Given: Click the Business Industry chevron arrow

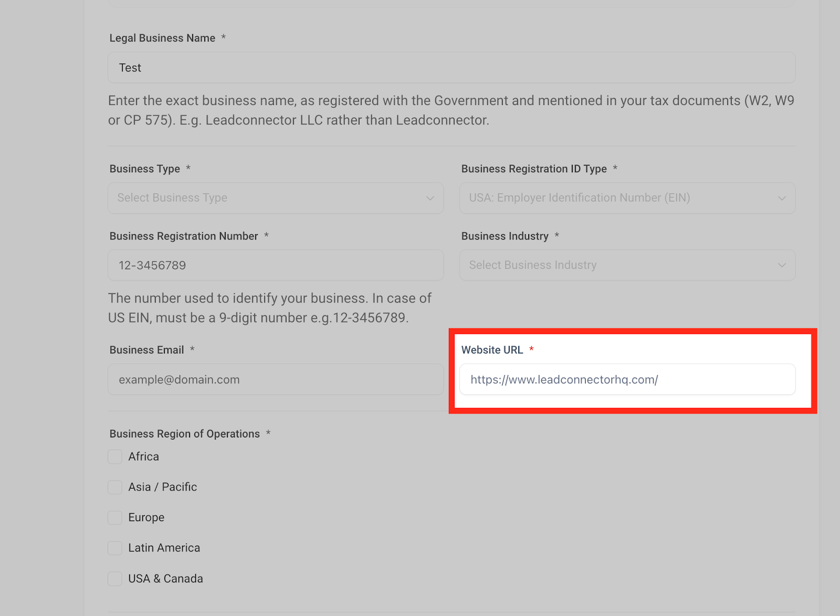Looking at the screenshot, I should [x=782, y=265].
